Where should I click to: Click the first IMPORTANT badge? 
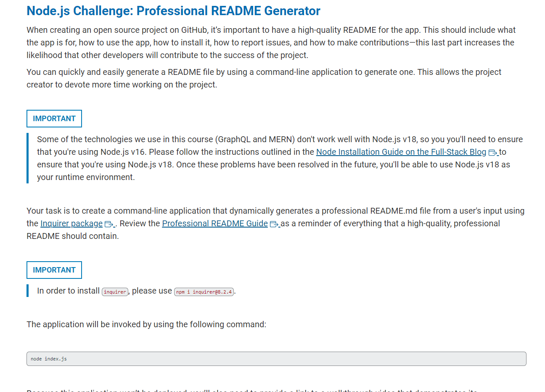pyautogui.click(x=54, y=118)
